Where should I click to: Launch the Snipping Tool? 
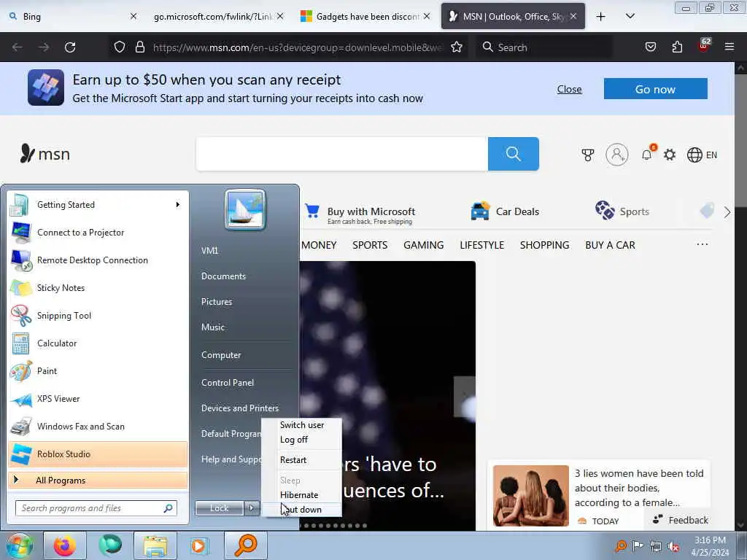click(98, 315)
